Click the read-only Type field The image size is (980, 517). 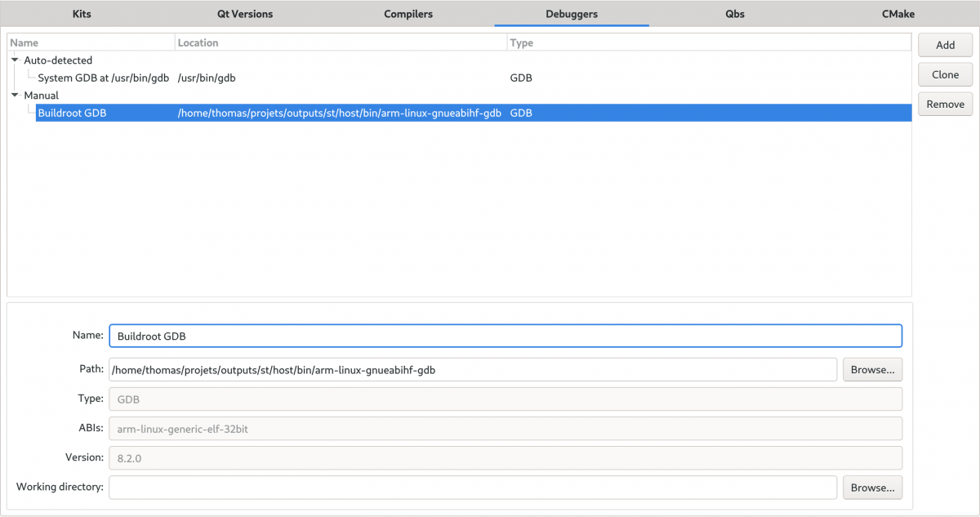[506, 399]
